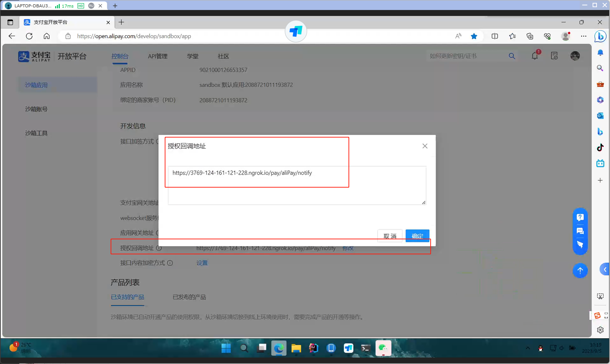Screen dimensions: 610x364
Task: Switch to 已发布的产品 tab
Action: [189, 297]
